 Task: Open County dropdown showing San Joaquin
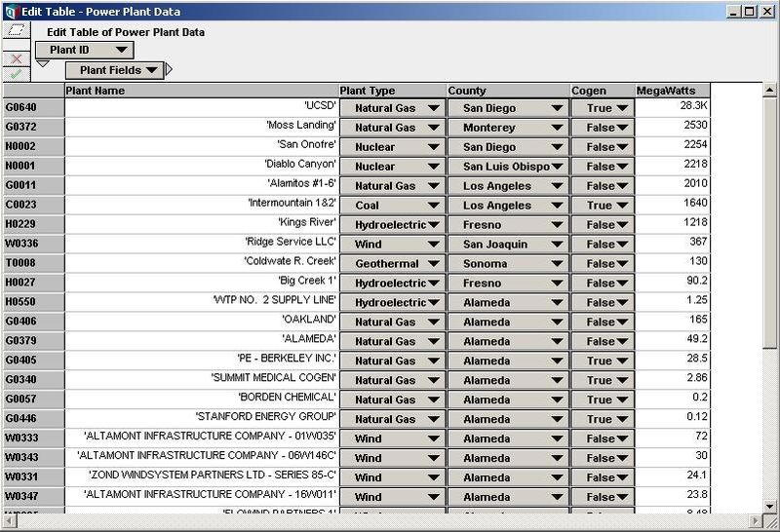508,244
